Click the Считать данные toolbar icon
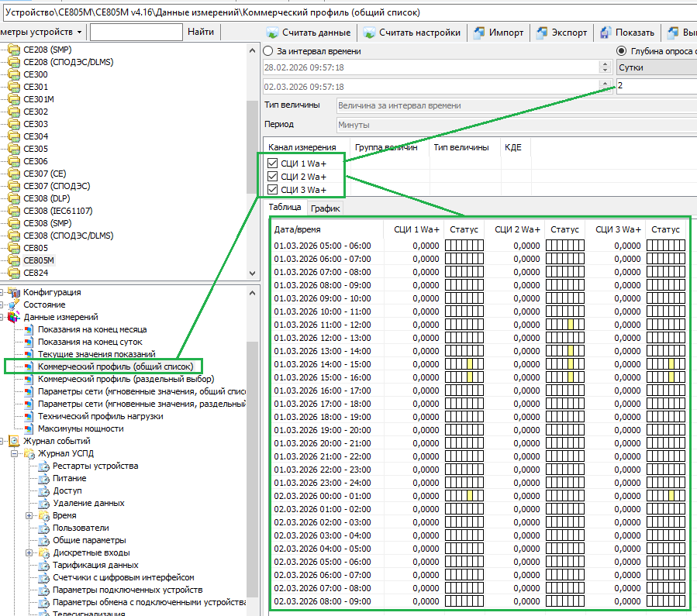Screen dimensions: 697x616 click(273, 33)
